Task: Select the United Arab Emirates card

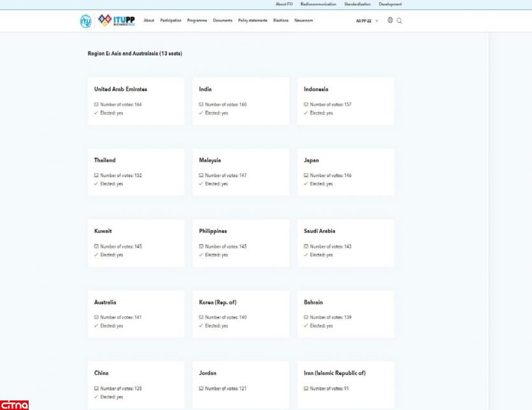Action: [x=136, y=101]
